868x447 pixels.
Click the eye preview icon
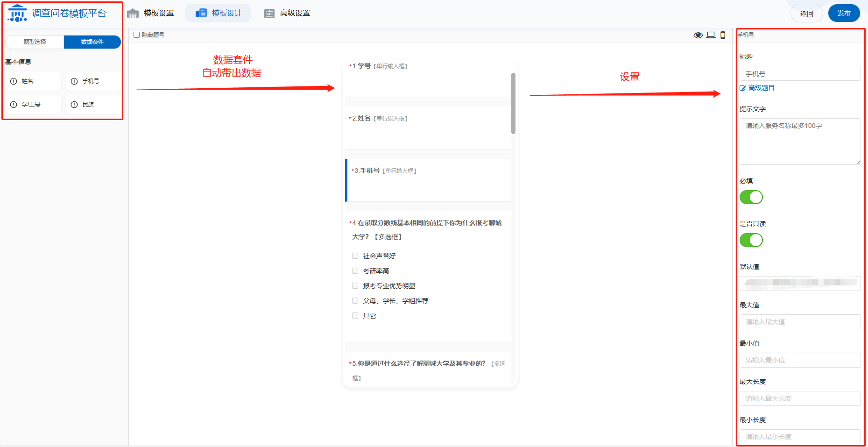(698, 35)
